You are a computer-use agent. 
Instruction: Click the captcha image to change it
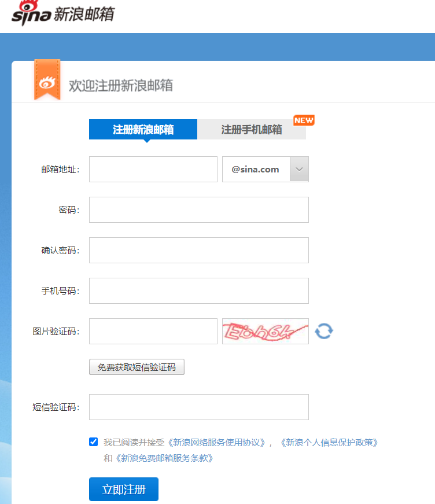coord(266,331)
